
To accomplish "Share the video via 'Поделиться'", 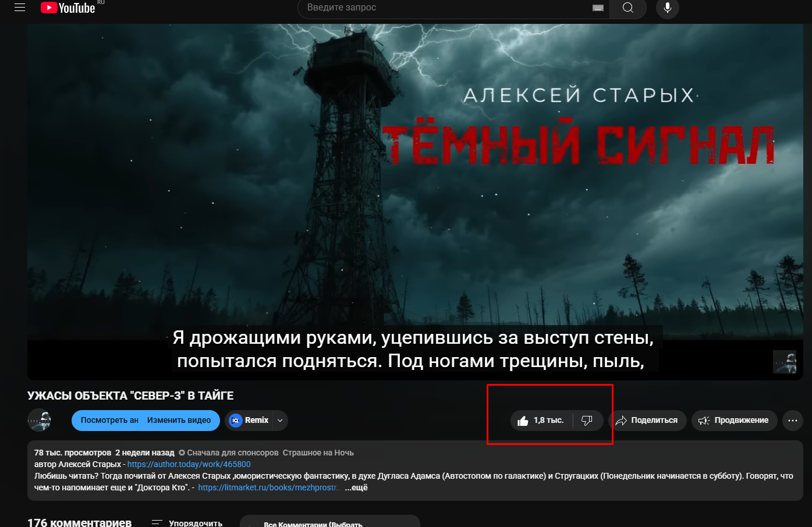I will (x=647, y=421).
